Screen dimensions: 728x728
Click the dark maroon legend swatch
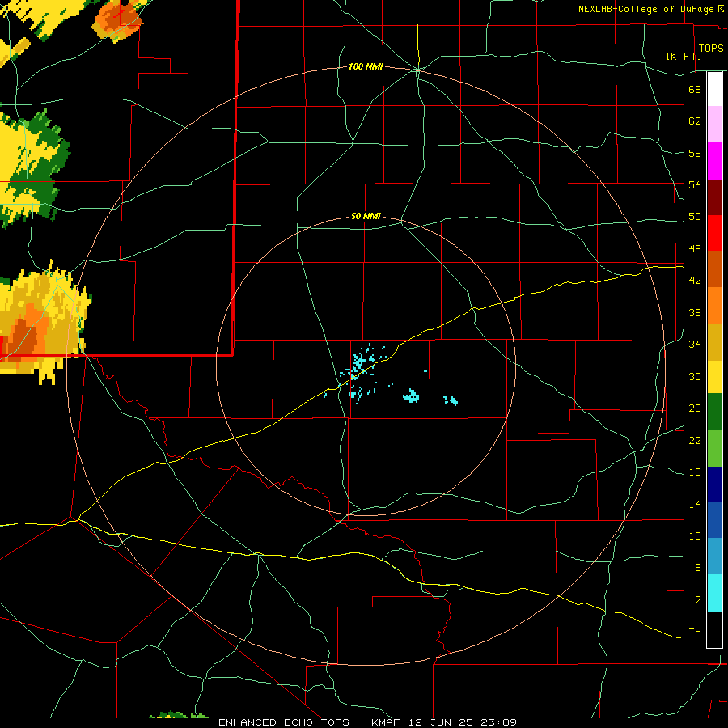click(714, 197)
